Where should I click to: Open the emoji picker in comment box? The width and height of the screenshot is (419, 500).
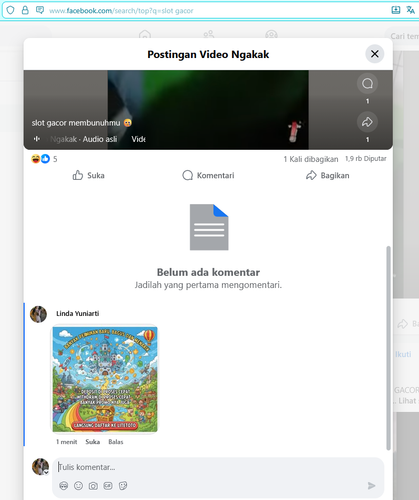click(78, 486)
